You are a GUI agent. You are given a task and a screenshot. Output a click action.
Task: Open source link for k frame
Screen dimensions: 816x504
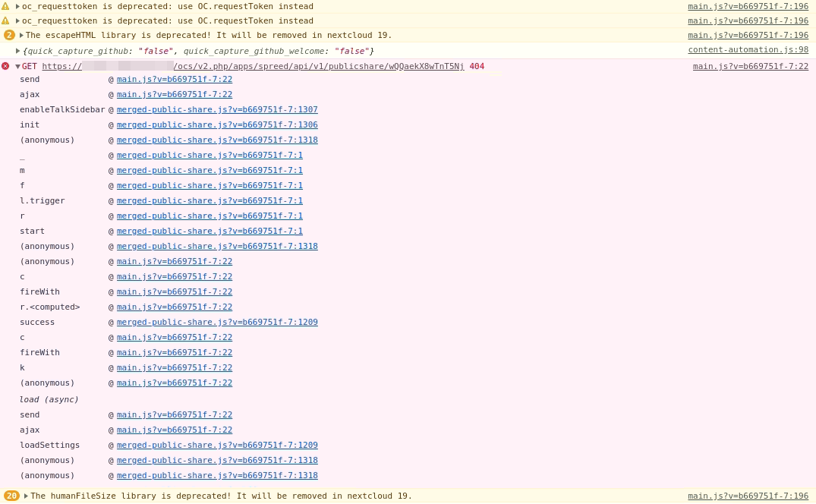click(x=175, y=367)
